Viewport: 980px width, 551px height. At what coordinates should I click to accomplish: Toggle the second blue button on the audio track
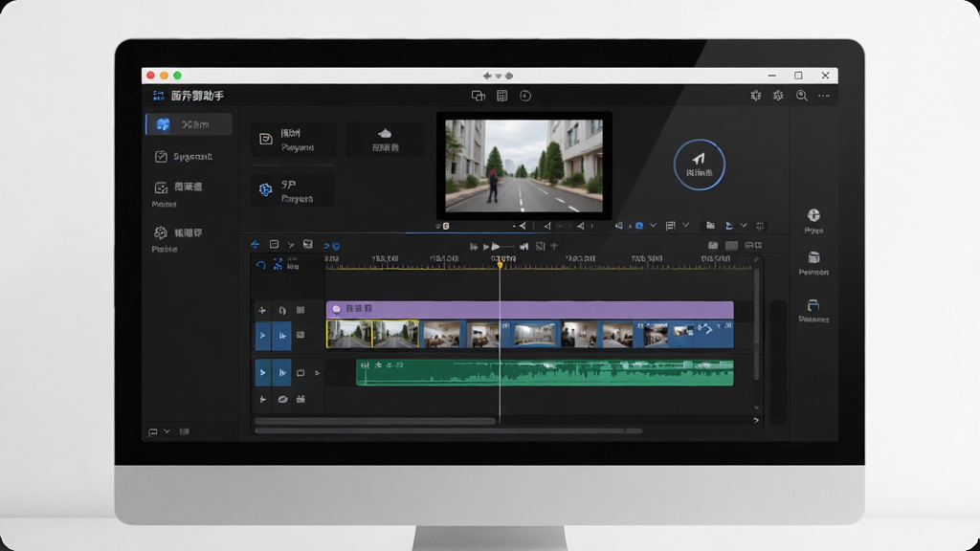click(x=282, y=373)
